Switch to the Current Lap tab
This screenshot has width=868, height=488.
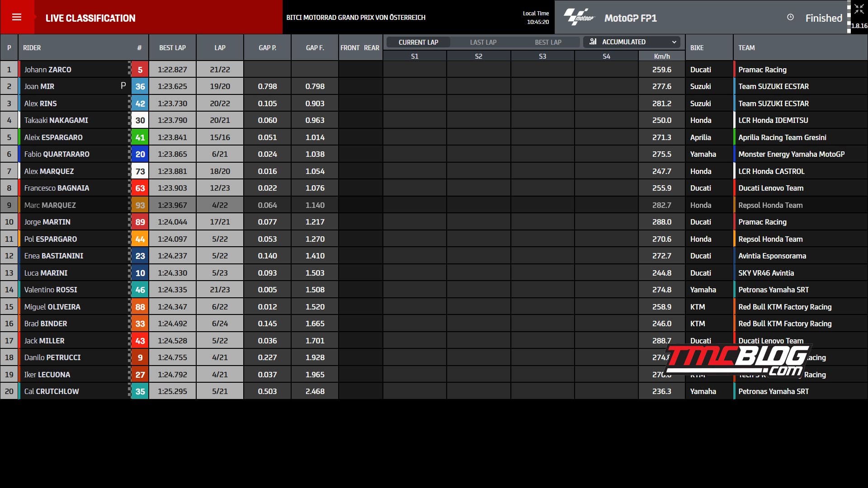click(x=418, y=42)
